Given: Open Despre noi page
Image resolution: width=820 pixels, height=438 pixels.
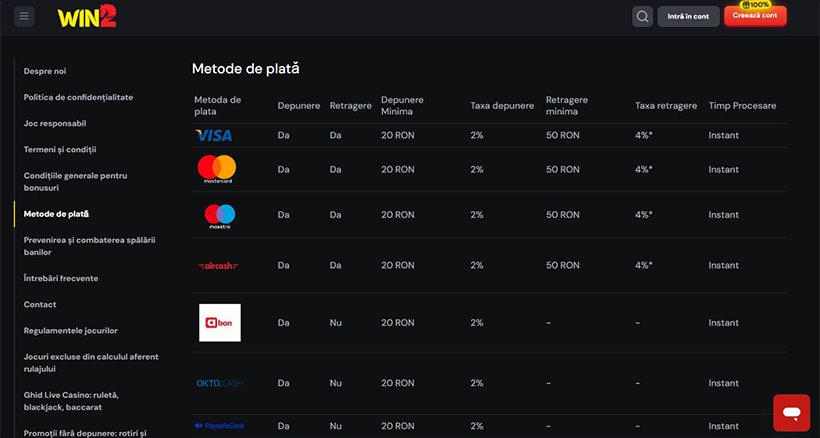Looking at the screenshot, I should (45, 71).
